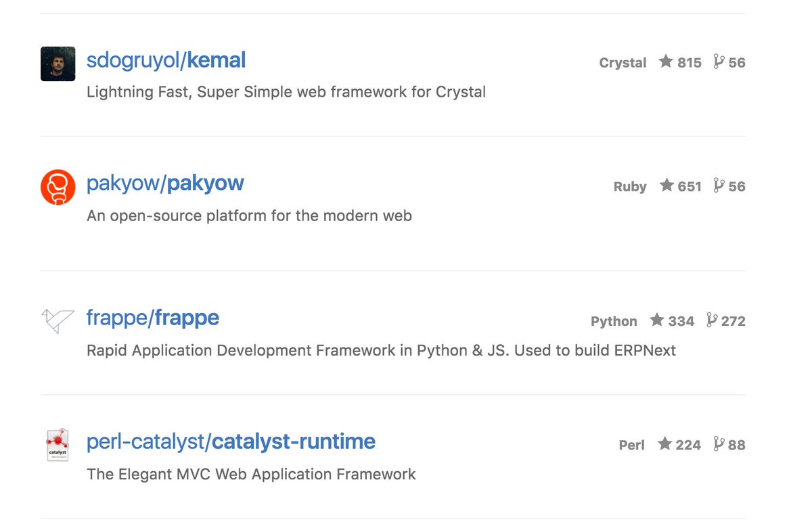The width and height of the screenshot is (812, 528).
Task: Open the pakyow/pakyow repository link
Action: click(x=165, y=184)
